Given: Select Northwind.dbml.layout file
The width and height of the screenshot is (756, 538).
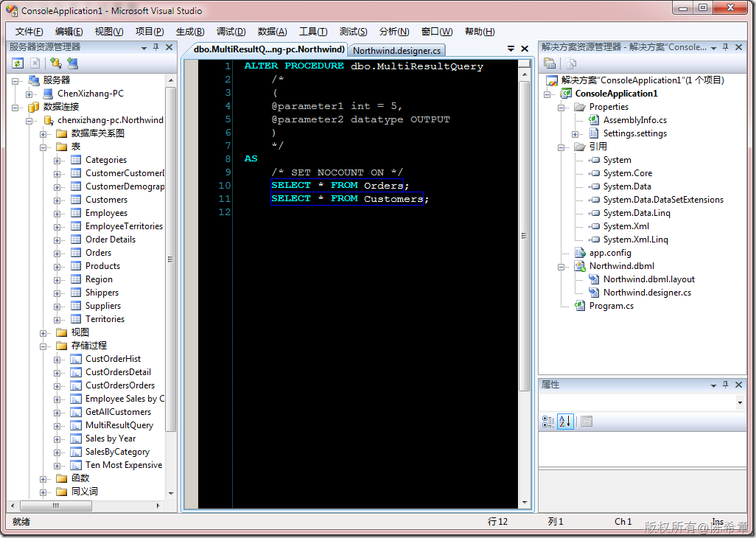Looking at the screenshot, I should [648, 279].
